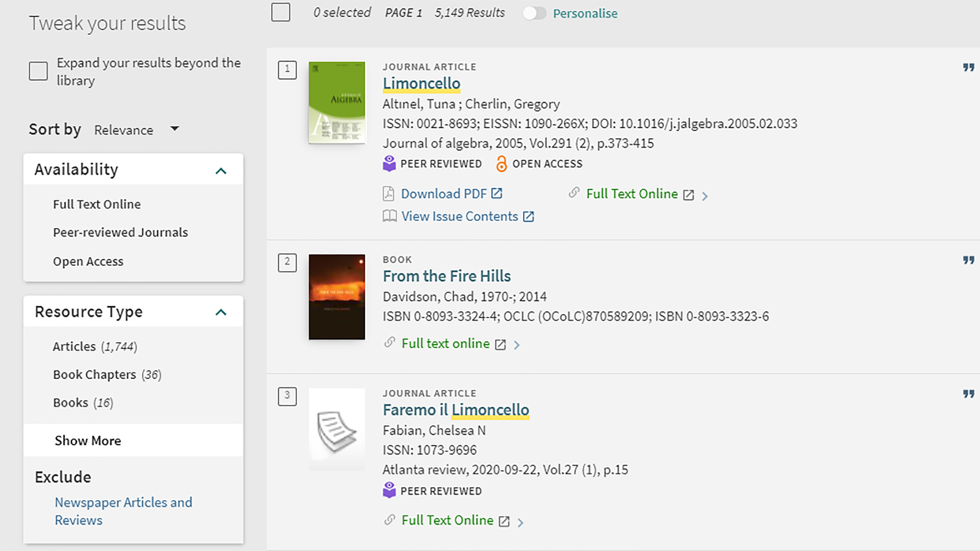Click external link icon after View Issue Contents
Image resolution: width=980 pixels, height=551 pixels.
click(529, 217)
